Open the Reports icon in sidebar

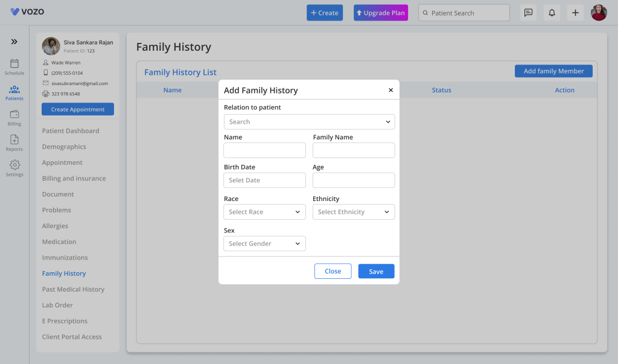point(14,139)
